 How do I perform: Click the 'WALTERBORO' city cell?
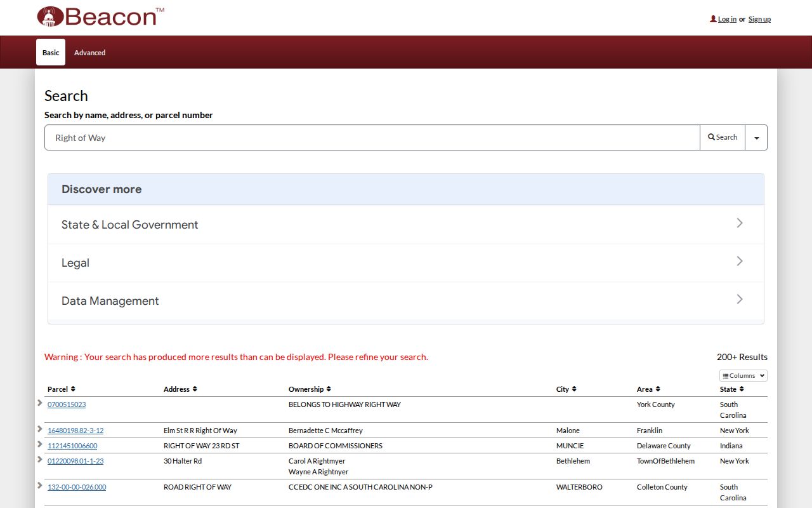[579, 487]
